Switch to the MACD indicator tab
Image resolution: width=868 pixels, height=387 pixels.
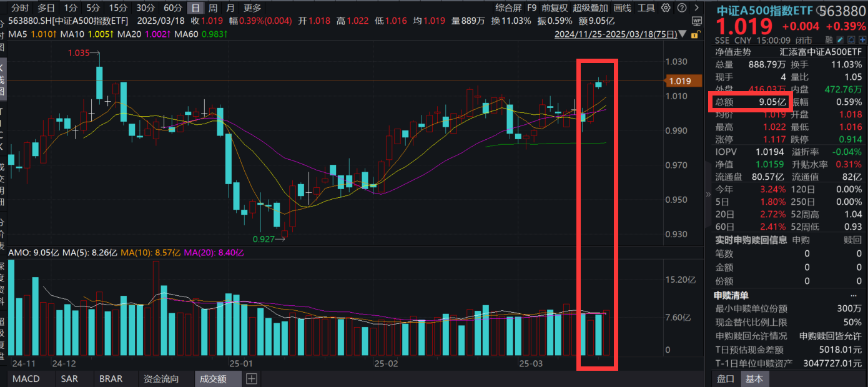coord(25,378)
